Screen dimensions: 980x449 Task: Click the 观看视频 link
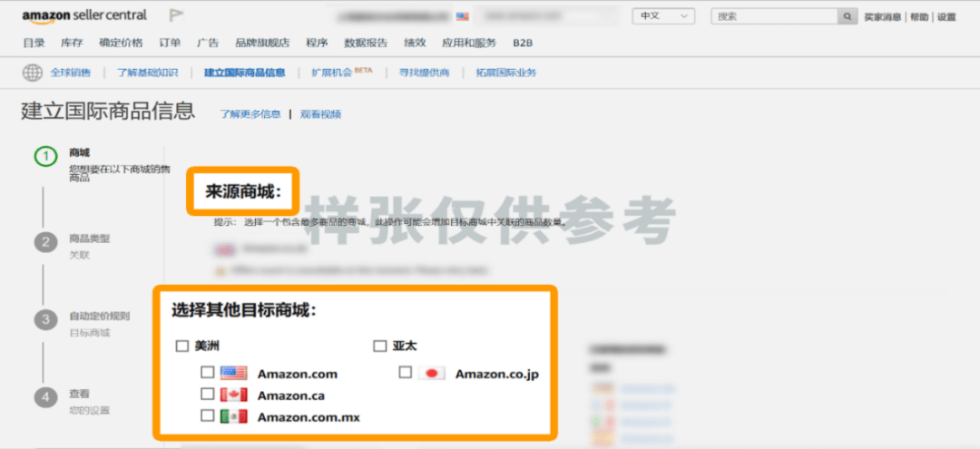tap(320, 114)
